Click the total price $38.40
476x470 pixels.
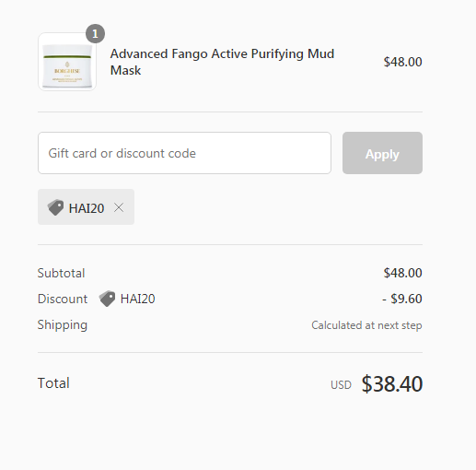click(x=392, y=383)
